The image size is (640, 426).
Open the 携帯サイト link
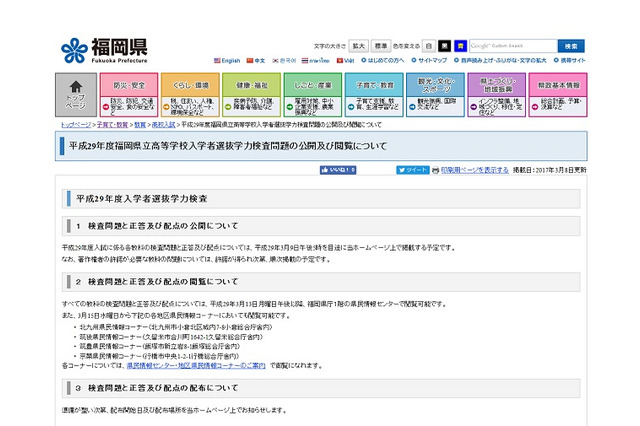coord(573,60)
